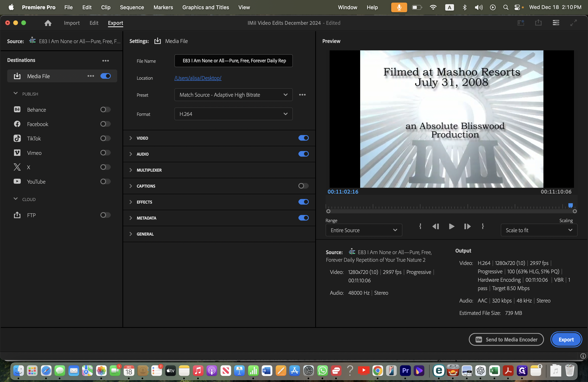Screen dimensions: 588x382
Task: Click the video preview frame
Action: 451,119
